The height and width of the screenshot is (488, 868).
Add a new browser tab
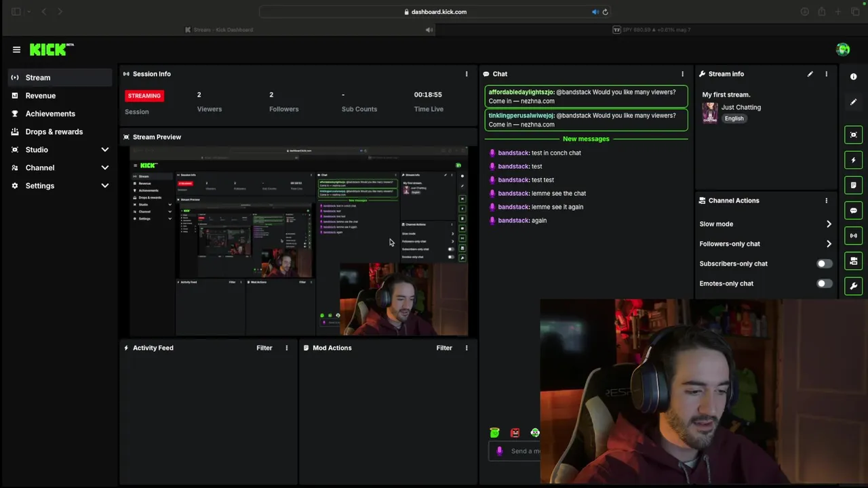[838, 12]
